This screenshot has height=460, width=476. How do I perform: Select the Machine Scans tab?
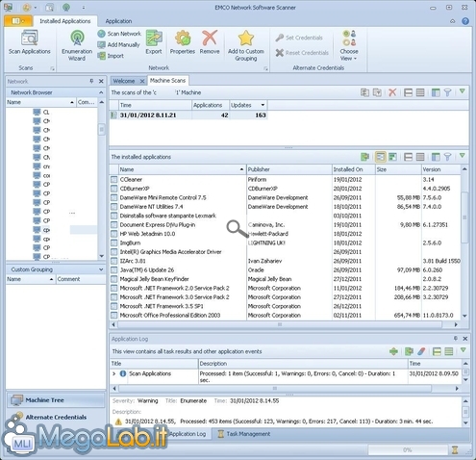point(167,81)
